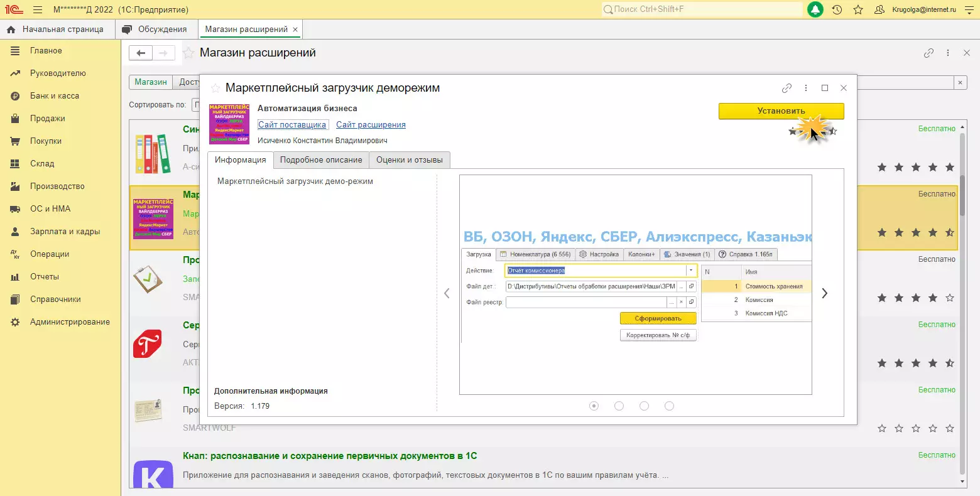Open the Главное section in the sidebar
Viewport: 980px width, 496px height.
click(46, 51)
